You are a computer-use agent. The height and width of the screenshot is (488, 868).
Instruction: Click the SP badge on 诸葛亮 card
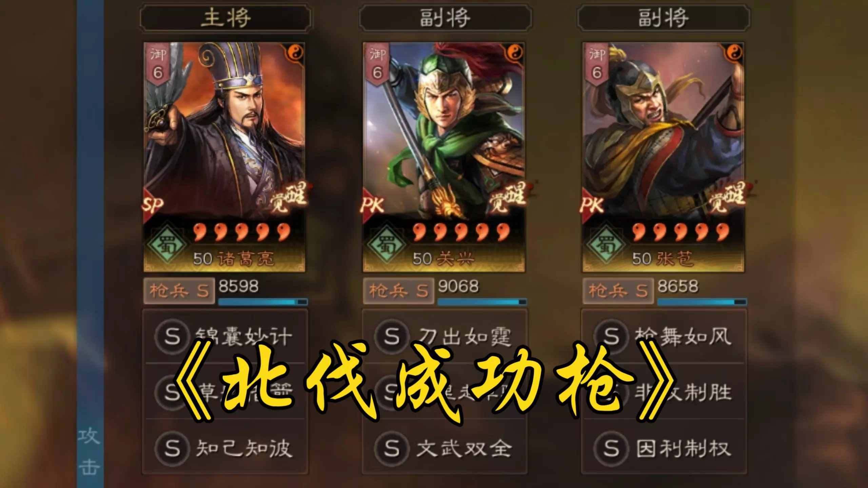coord(153,205)
